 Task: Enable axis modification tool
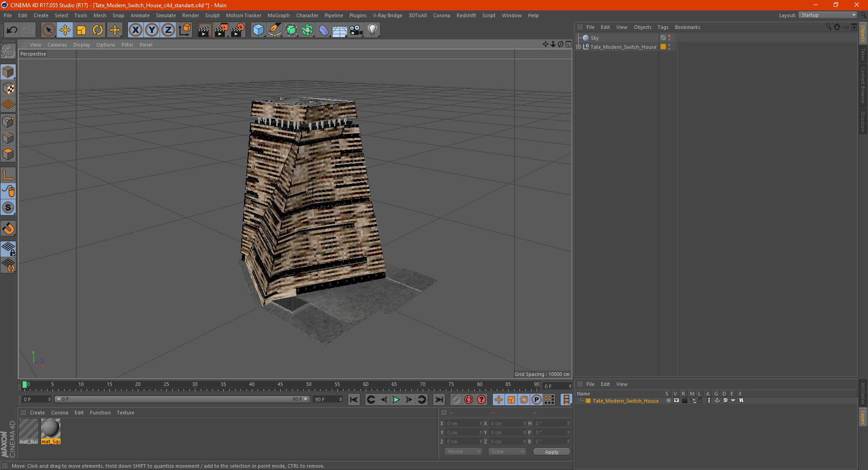click(8, 175)
